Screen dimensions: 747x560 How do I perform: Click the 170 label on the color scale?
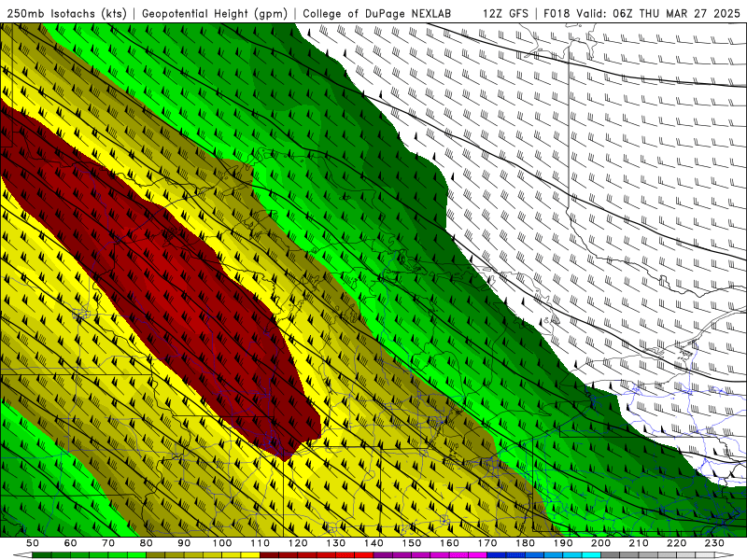[x=487, y=543]
